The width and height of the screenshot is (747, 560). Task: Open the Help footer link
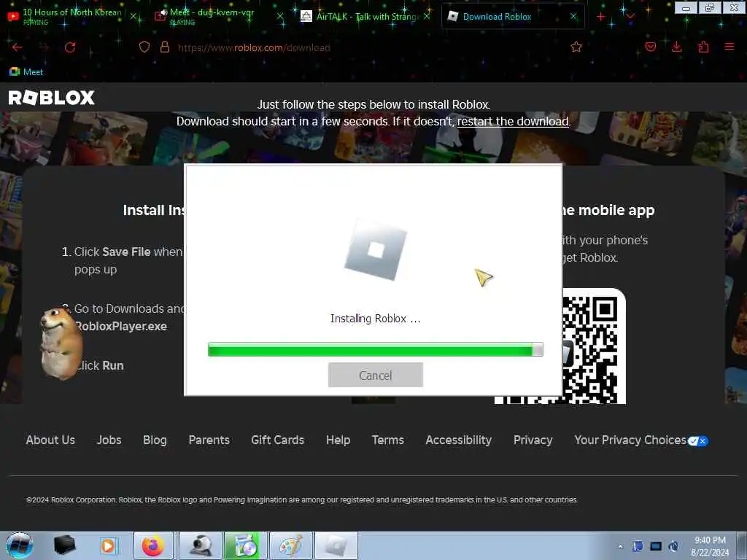pos(338,440)
